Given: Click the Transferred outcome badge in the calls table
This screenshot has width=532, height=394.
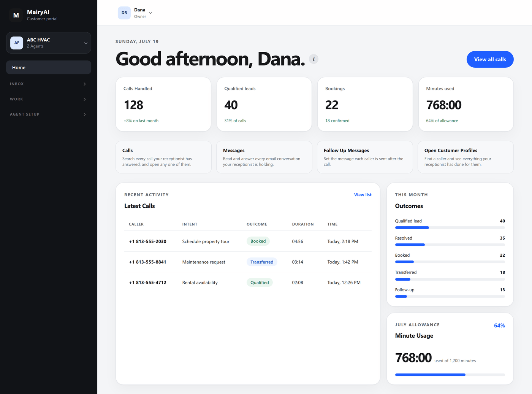Looking at the screenshot, I should point(262,262).
